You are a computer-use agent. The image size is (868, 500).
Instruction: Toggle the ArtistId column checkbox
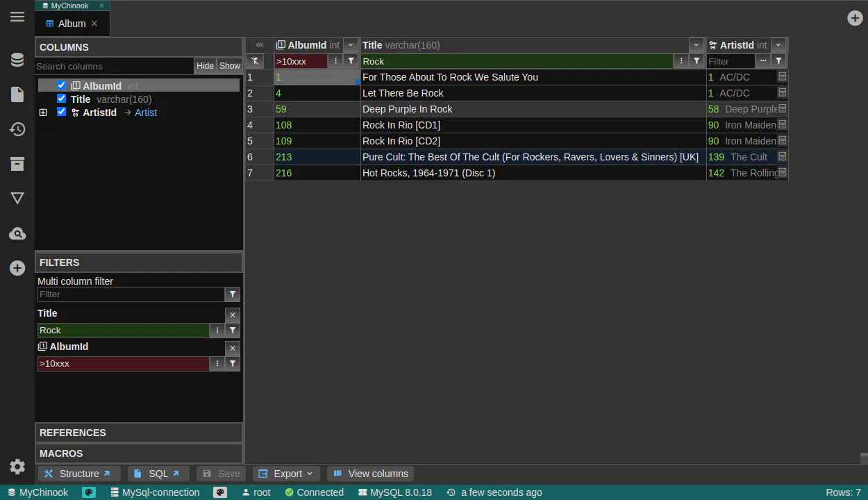point(62,112)
